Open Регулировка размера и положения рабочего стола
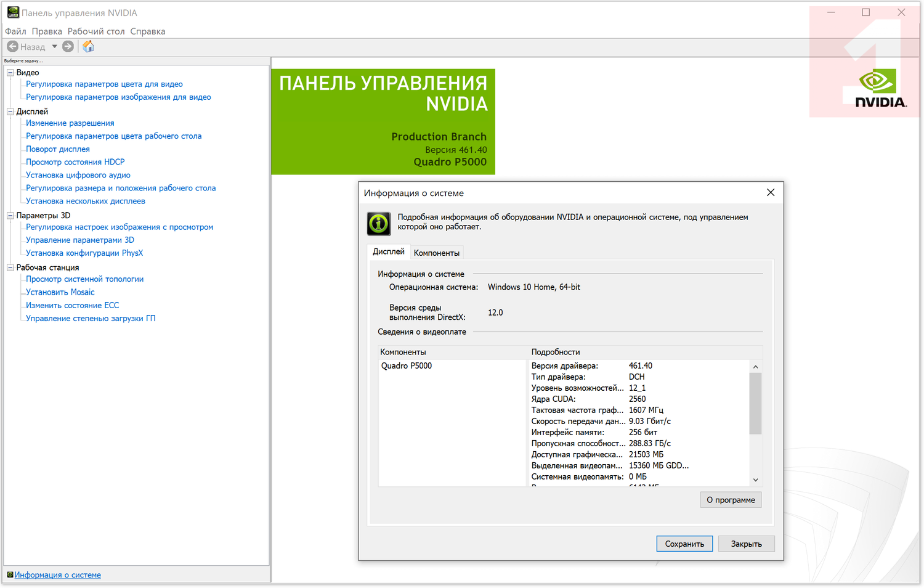 (x=121, y=188)
